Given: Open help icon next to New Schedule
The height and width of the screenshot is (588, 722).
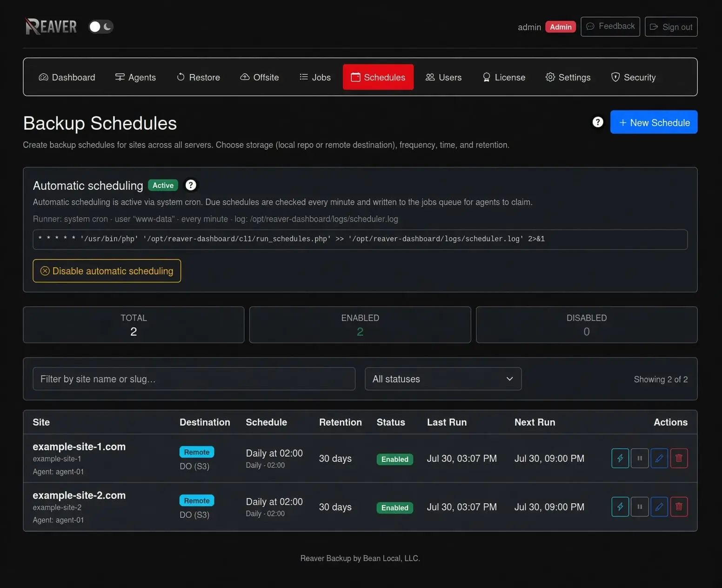Looking at the screenshot, I should [x=598, y=122].
